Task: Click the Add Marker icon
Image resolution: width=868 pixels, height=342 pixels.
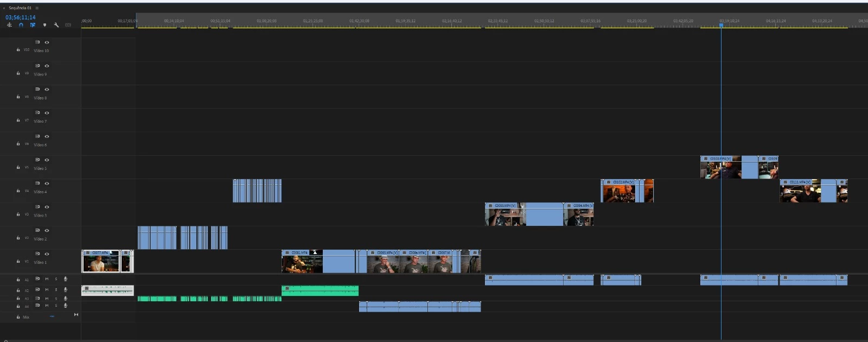Action: [x=44, y=25]
